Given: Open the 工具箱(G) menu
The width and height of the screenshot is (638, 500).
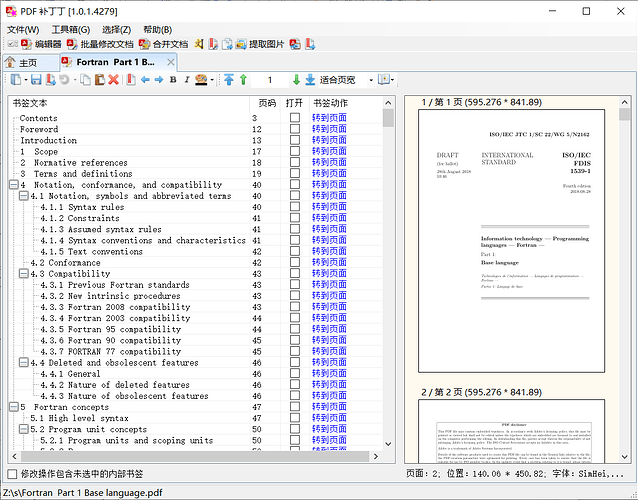Looking at the screenshot, I should (71, 30).
